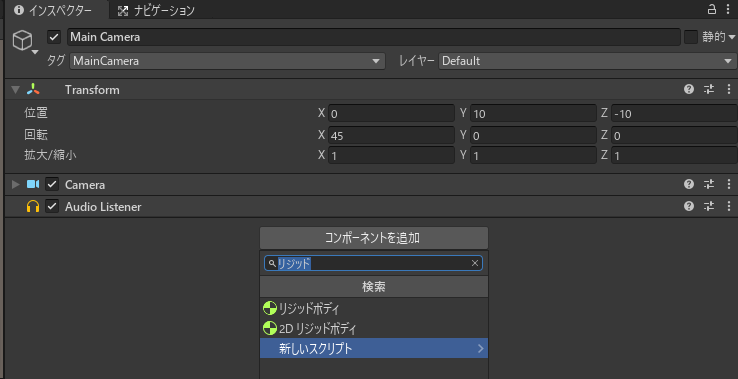738x379 pixels.
Task: Open Camera presets slider icon
Action: tap(709, 184)
